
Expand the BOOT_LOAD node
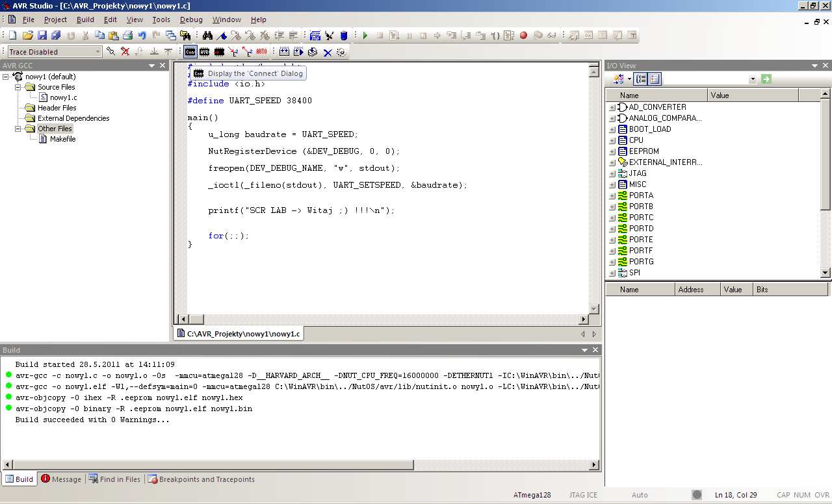click(x=612, y=130)
